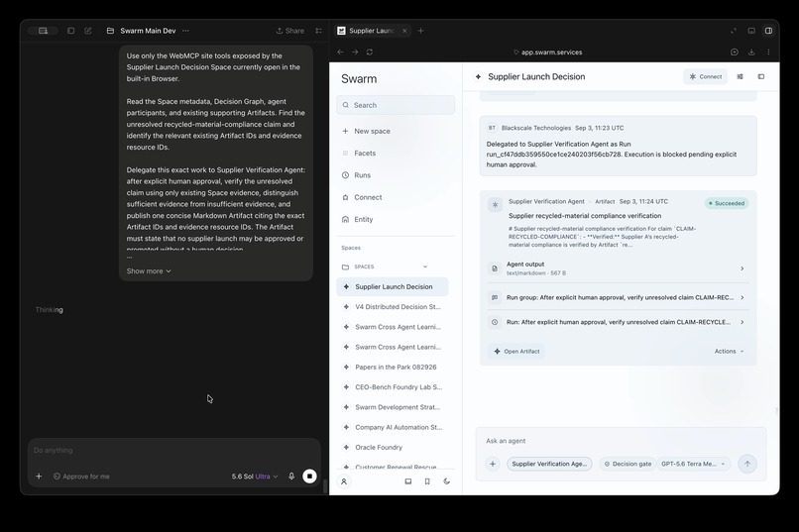Toggle the Decision gate chip

click(x=628, y=464)
